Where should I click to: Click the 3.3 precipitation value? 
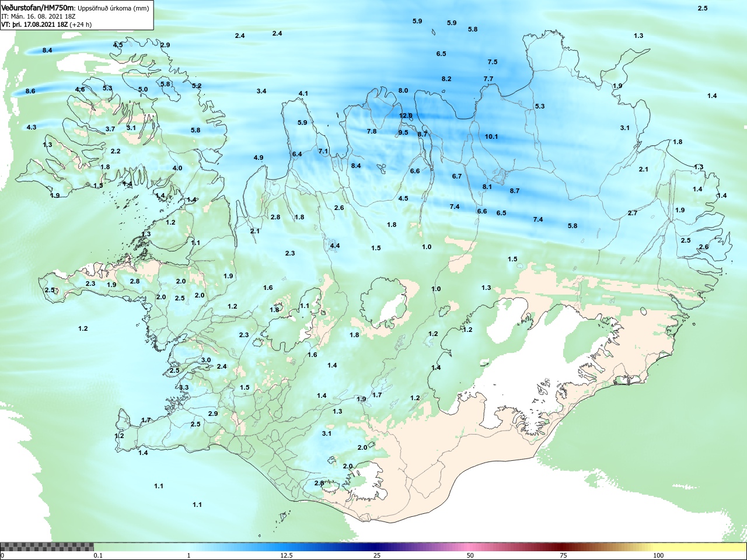pos(184,387)
